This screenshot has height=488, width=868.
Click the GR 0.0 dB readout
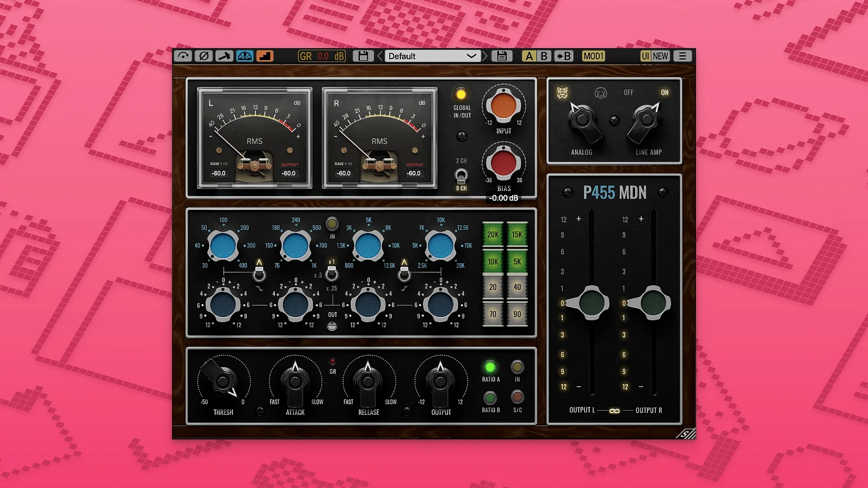(322, 56)
